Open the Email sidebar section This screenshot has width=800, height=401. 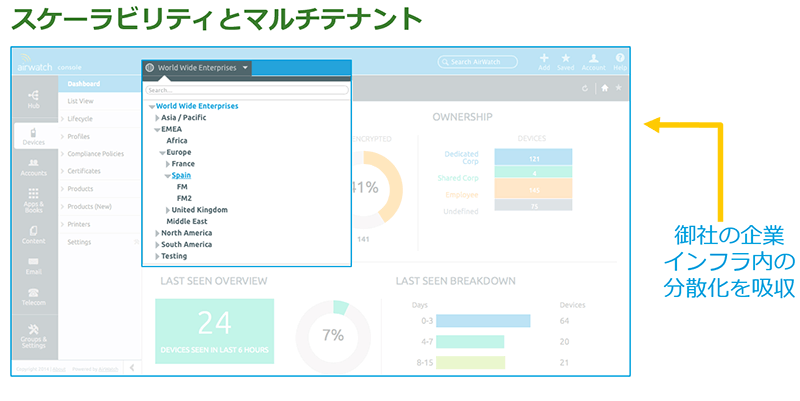point(34,266)
